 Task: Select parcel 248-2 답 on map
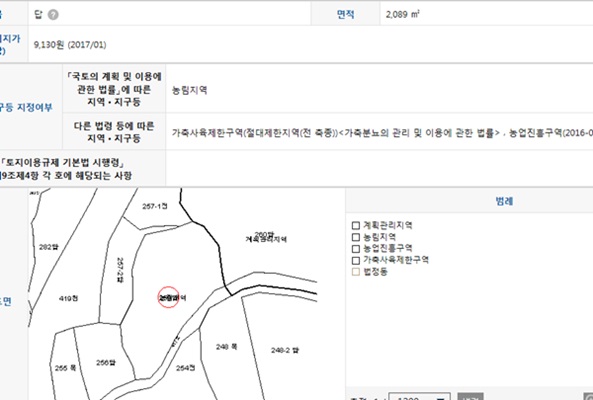[x=285, y=350]
